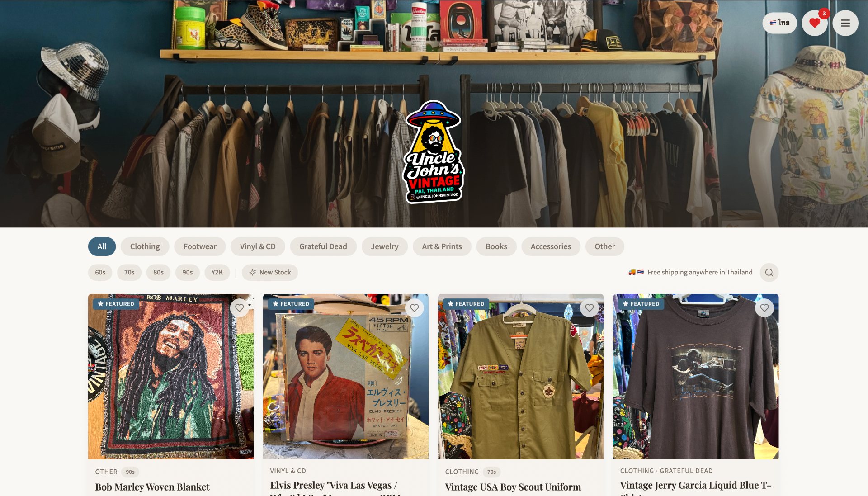The width and height of the screenshot is (868, 496).
Task: Select the All category filter
Action: click(x=102, y=246)
